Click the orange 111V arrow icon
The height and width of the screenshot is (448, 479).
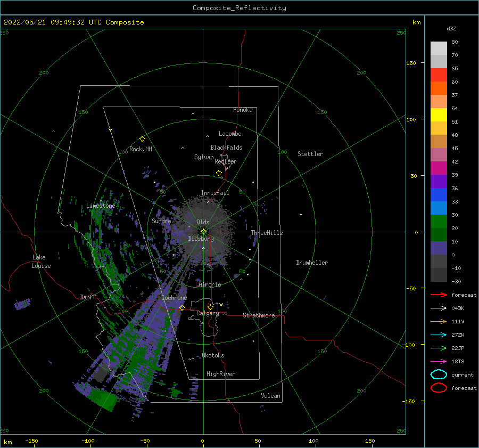439,321
